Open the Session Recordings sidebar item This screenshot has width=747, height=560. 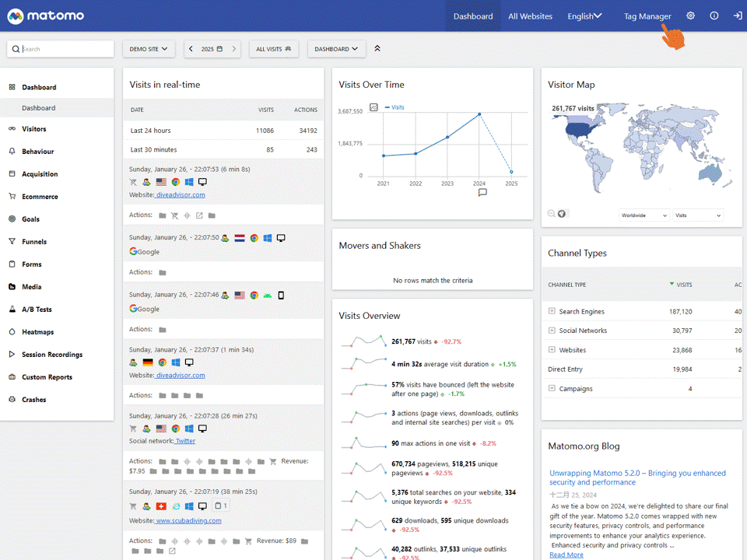51,355
